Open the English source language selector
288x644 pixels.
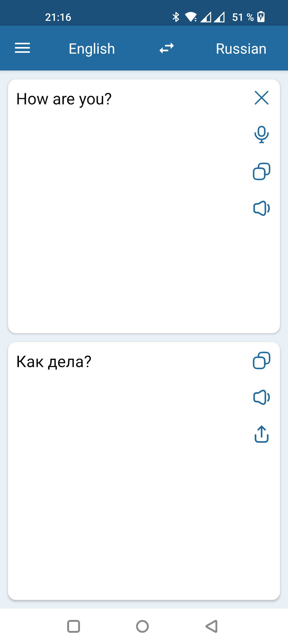91,48
